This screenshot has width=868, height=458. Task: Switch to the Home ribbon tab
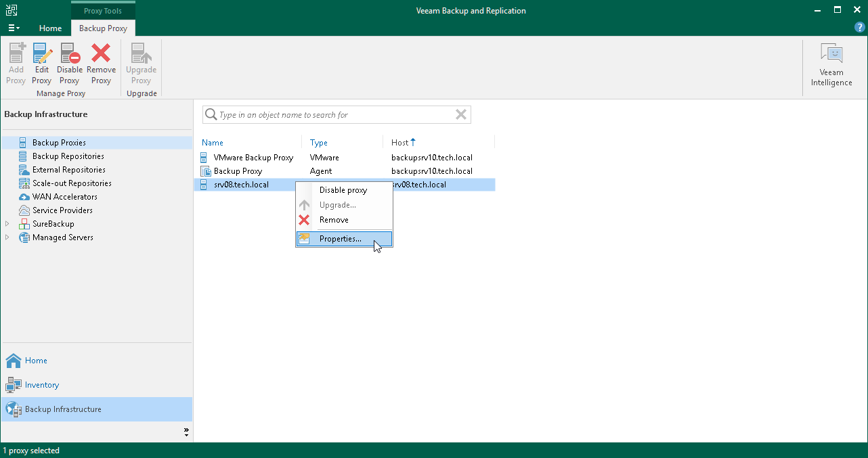[50, 28]
